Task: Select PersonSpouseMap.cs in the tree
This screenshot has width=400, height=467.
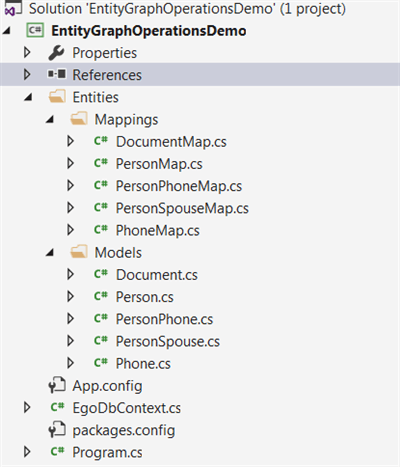Action: (182, 208)
